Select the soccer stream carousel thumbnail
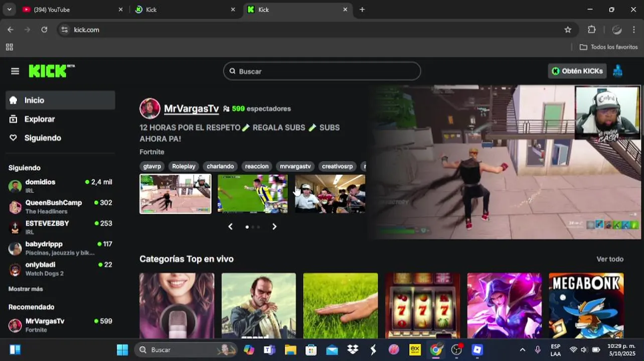 [x=252, y=194]
